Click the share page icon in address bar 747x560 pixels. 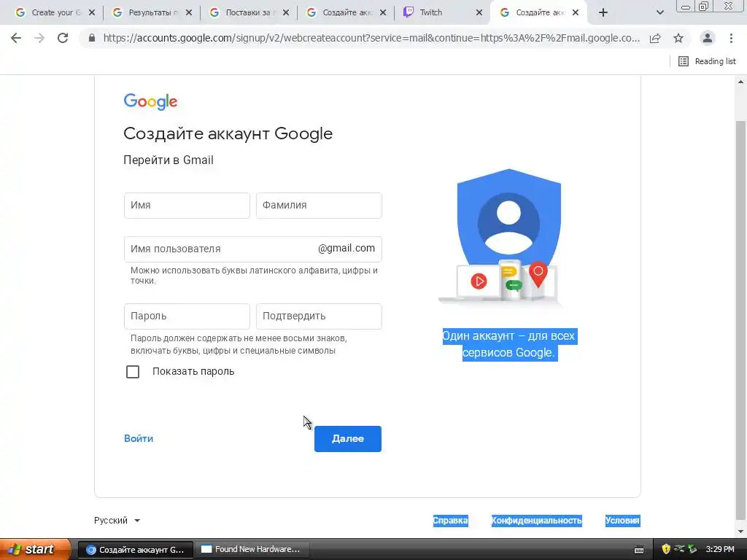(x=655, y=38)
